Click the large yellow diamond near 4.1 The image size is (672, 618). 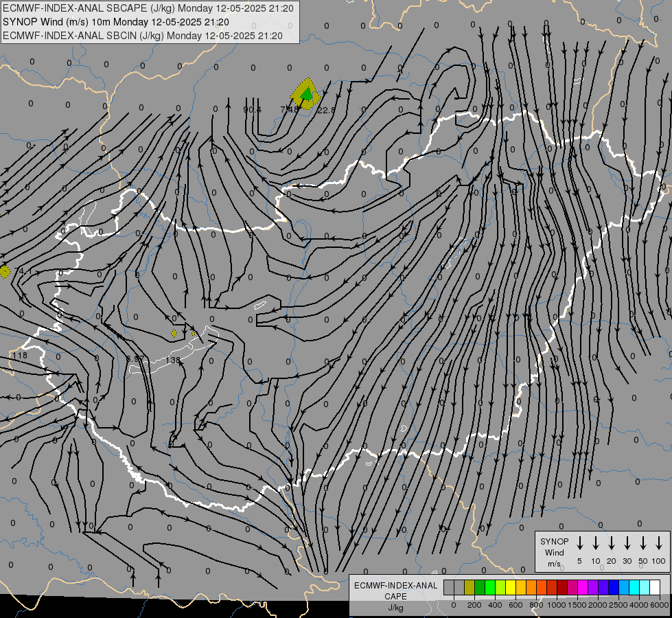pos(5,271)
